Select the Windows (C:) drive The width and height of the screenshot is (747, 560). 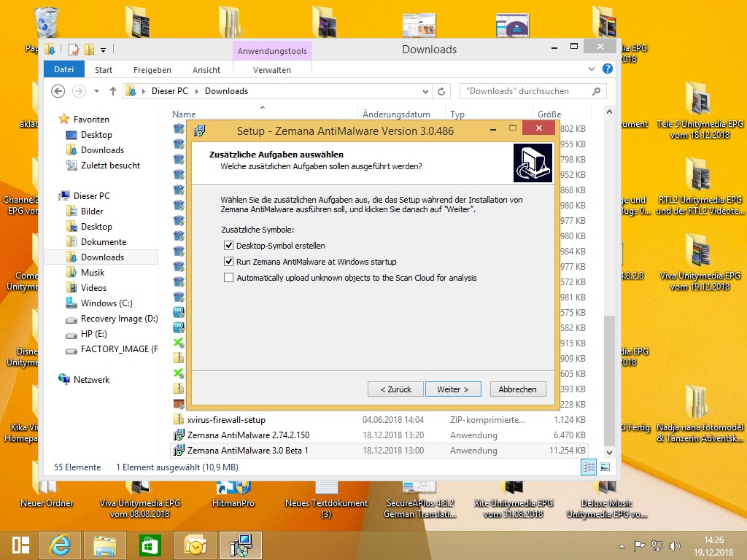pos(107,303)
